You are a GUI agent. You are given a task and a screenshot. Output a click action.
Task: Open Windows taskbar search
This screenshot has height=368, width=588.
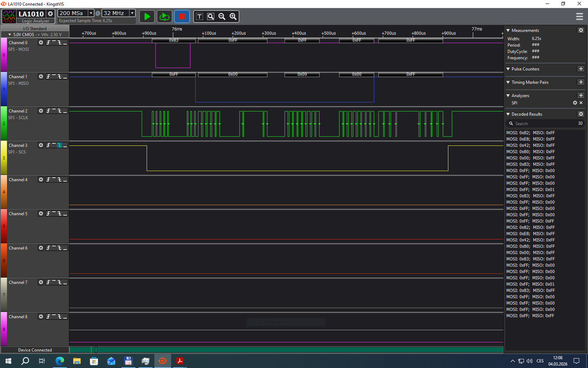click(x=25, y=361)
